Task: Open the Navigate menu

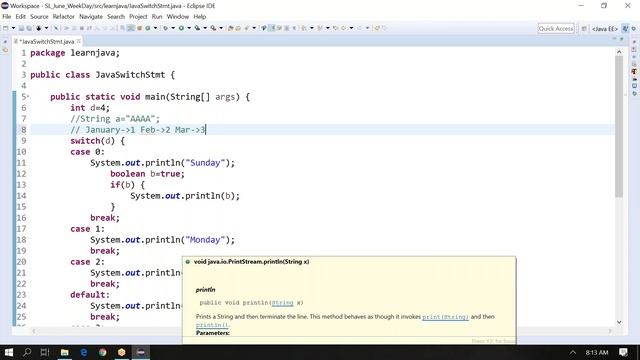Action: click(x=91, y=17)
